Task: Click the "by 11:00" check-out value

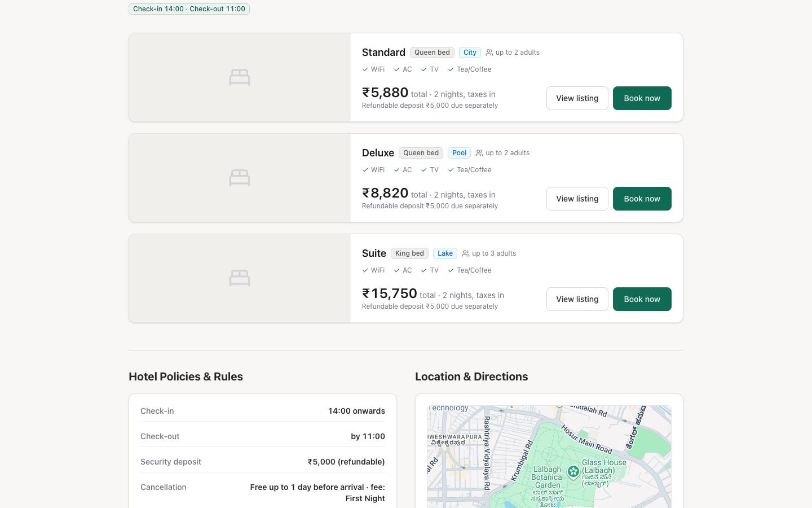Action: (x=368, y=436)
